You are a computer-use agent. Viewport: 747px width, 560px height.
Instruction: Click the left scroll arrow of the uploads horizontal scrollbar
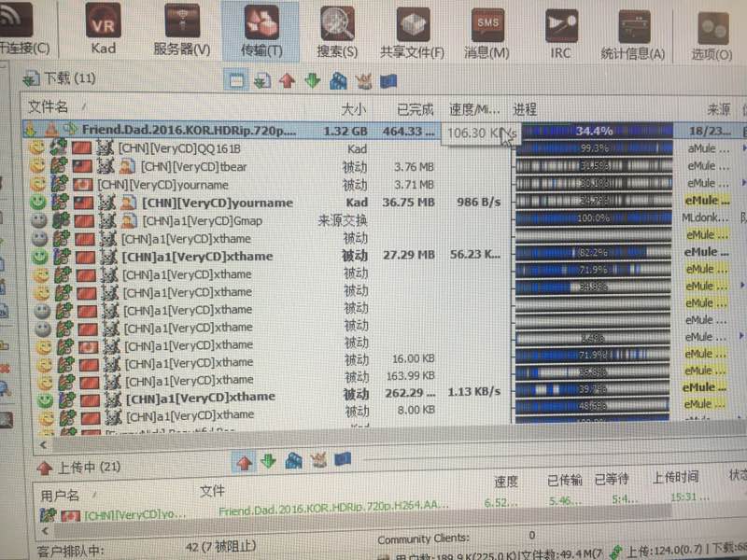pyautogui.click(x=45, y=530)
